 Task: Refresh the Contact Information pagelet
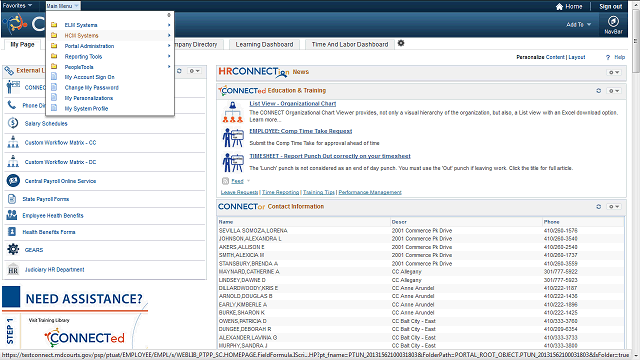[x=598, y=207]
